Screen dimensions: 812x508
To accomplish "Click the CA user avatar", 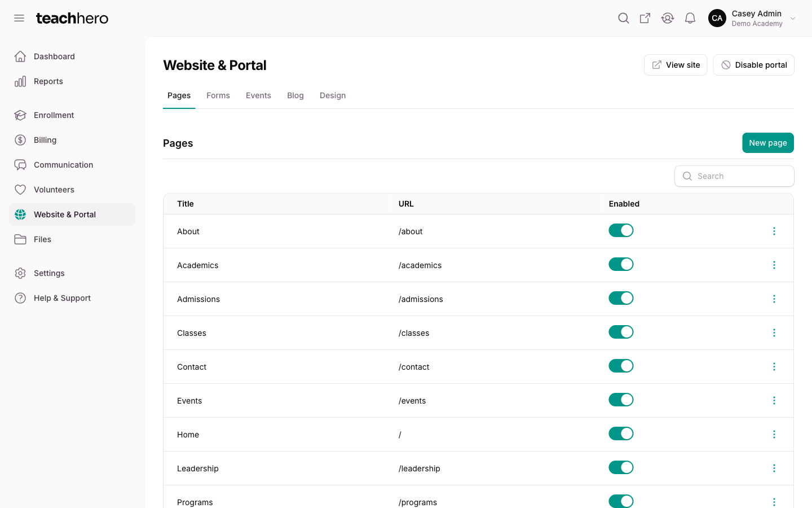I will pos(717,18).
